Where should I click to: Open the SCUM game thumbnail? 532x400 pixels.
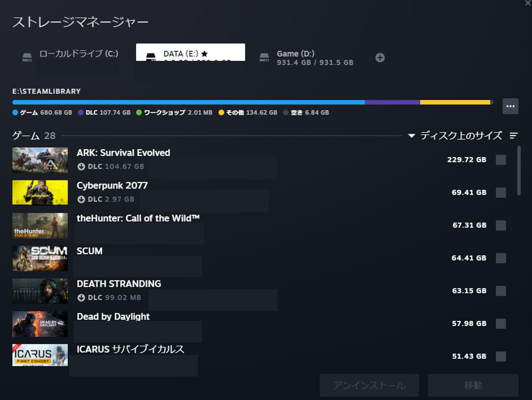(40, 258)
